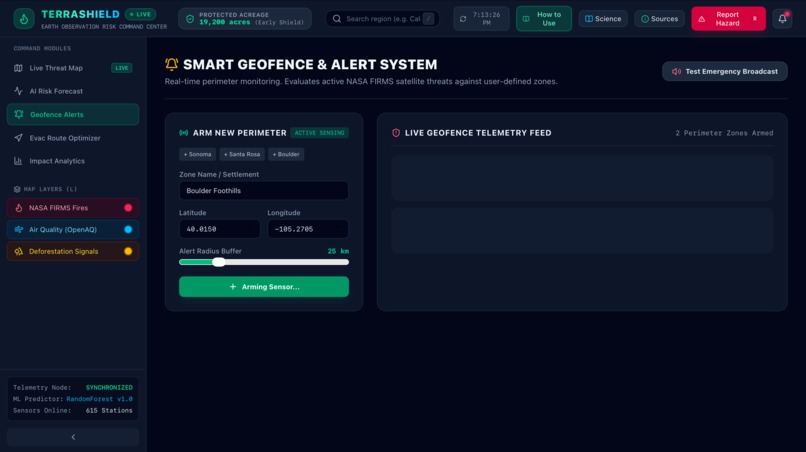This screenshot has height=452, width=806.
Task: Click the 'RandomForest v1.0' predictor text
Action: [99, 399]
